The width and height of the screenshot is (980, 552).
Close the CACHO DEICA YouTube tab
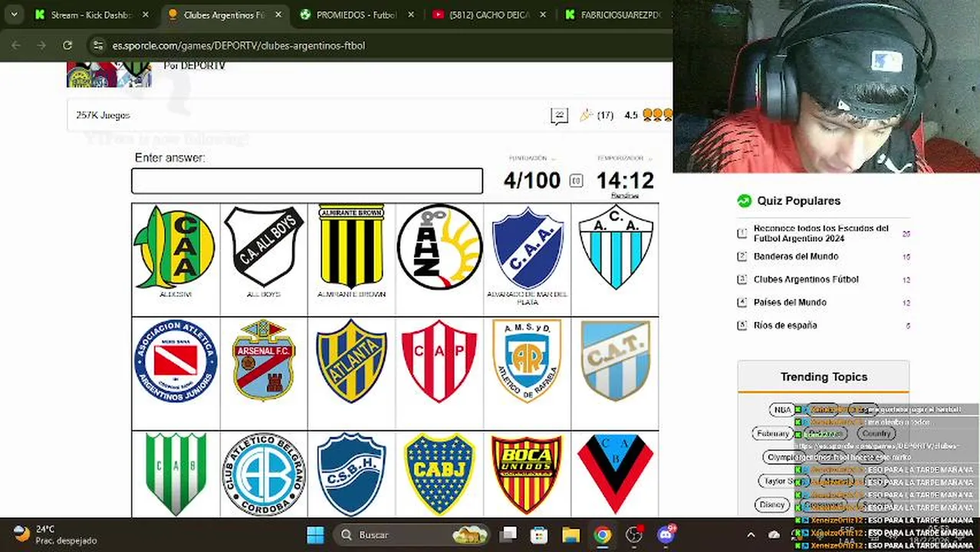coord(544,15)
